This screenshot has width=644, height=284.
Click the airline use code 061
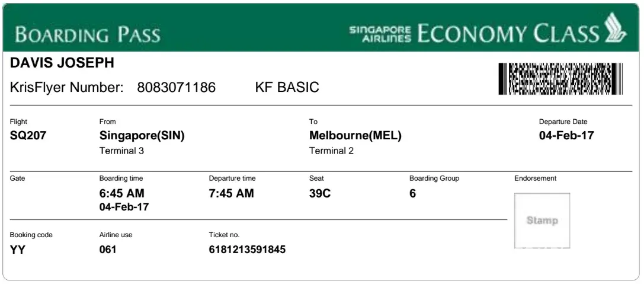click(x=108, y=250)
